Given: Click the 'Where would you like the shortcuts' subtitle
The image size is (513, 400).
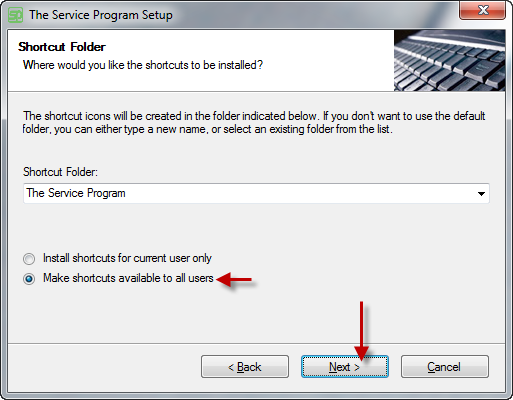Looking at the screenshot, I should (x=143, y=65).
